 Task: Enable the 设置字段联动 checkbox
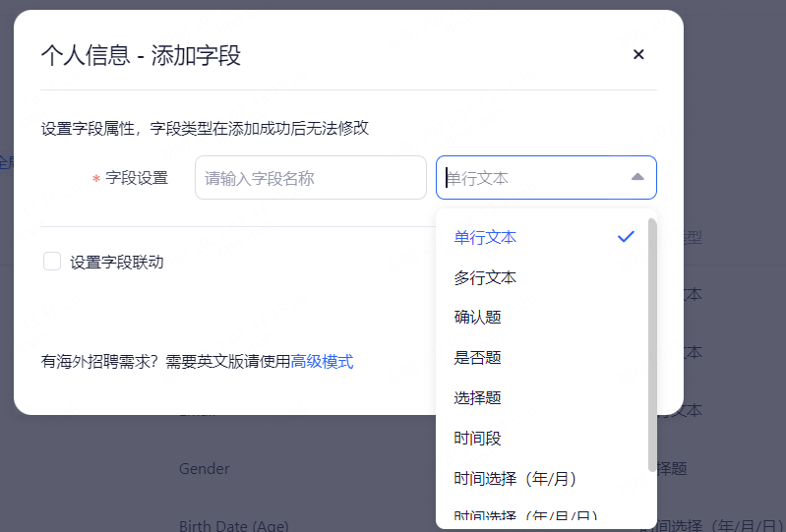(x=52, y=262)
